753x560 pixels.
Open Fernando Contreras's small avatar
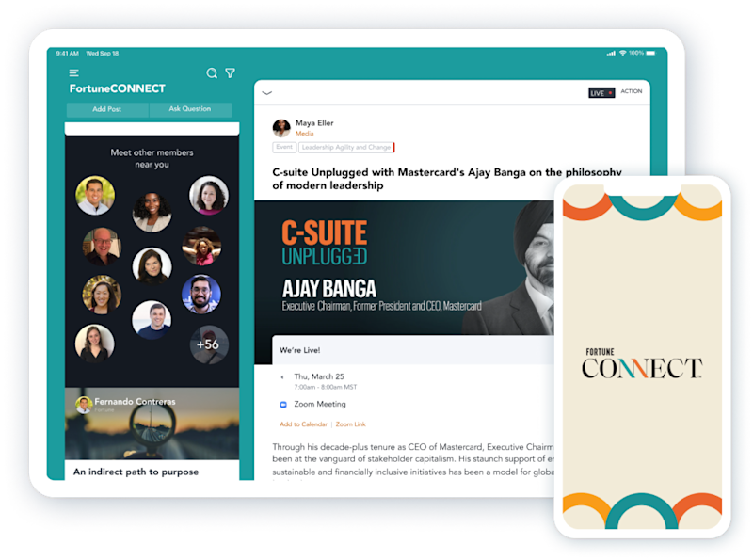(x=84, y=405)
